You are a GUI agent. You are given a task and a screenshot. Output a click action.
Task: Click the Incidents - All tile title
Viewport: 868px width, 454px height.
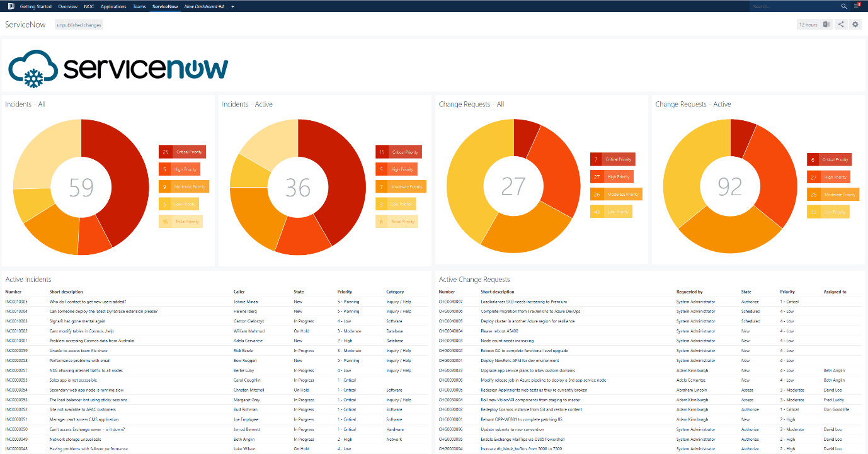25,105
